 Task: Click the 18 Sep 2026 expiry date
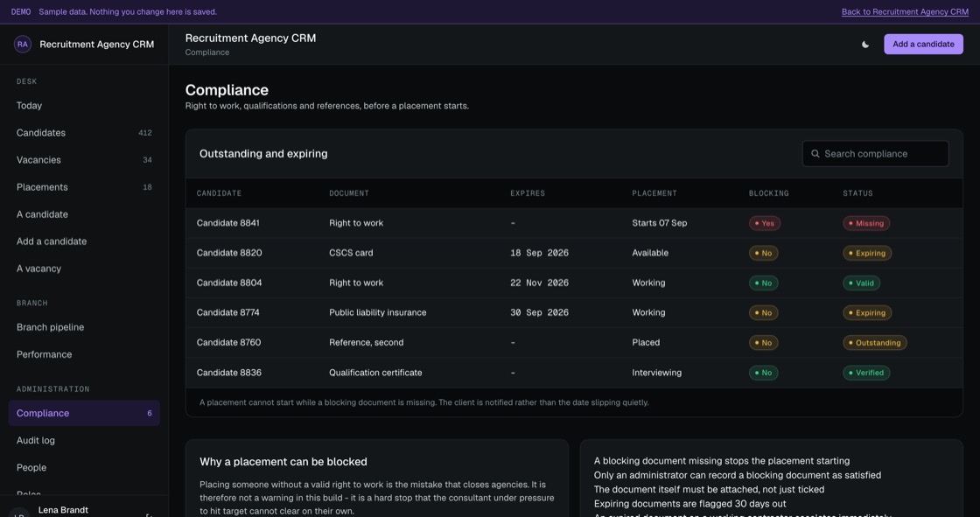(539, 253)
